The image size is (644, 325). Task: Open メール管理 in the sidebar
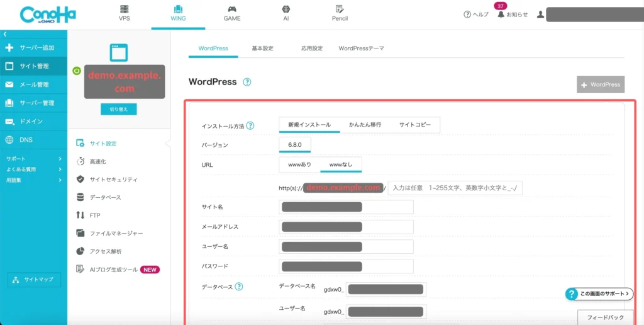pos(34,85)
